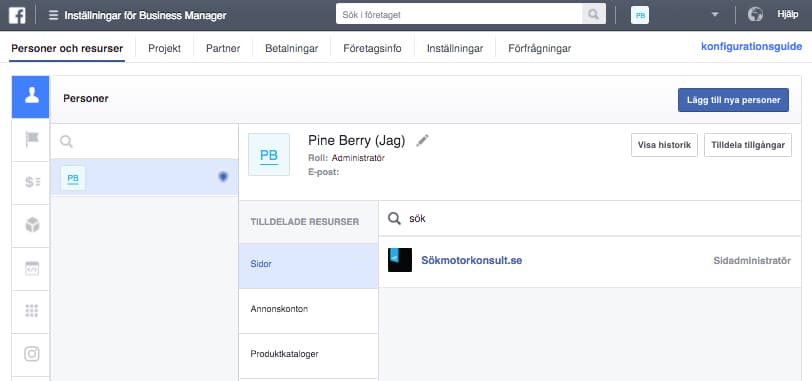
Task: Open the Inställningar tab
Action: 455,49
